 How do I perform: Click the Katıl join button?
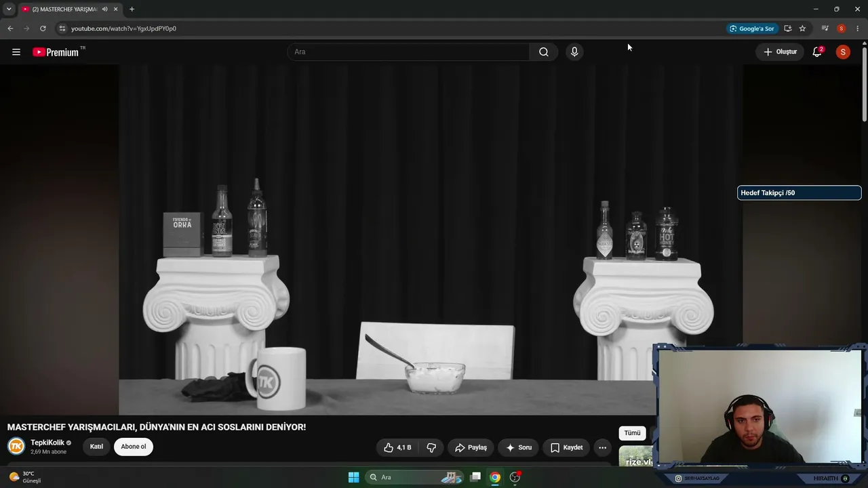click(97, 447)
